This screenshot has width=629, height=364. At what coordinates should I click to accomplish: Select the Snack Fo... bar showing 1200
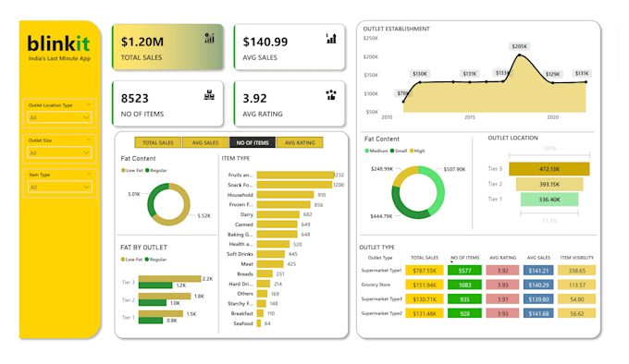click(x=294, y=185)
